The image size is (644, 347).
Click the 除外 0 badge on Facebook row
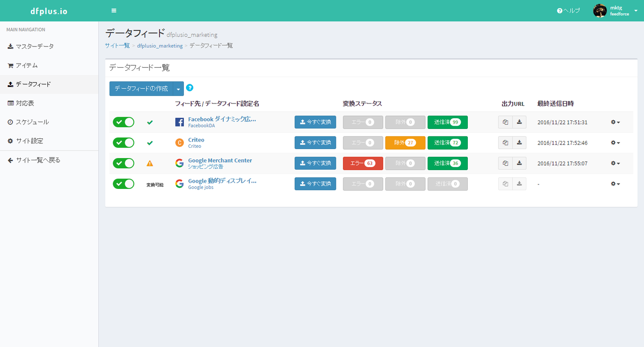405,122
